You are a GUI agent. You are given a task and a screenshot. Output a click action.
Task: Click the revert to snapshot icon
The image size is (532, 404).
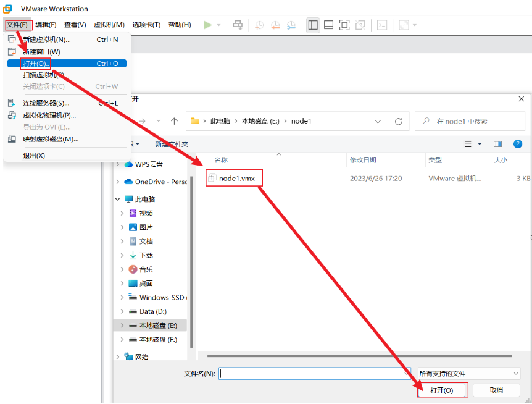[x=275, y=25]
